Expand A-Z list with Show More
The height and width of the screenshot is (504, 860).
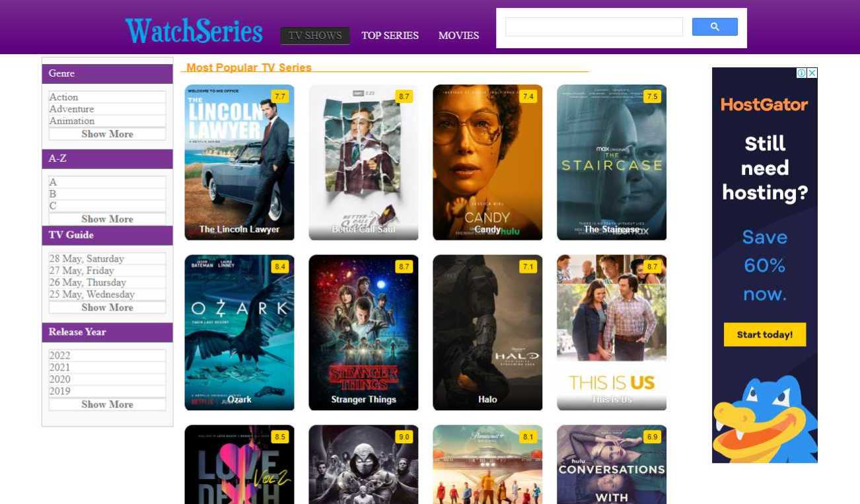pos(107,219)
